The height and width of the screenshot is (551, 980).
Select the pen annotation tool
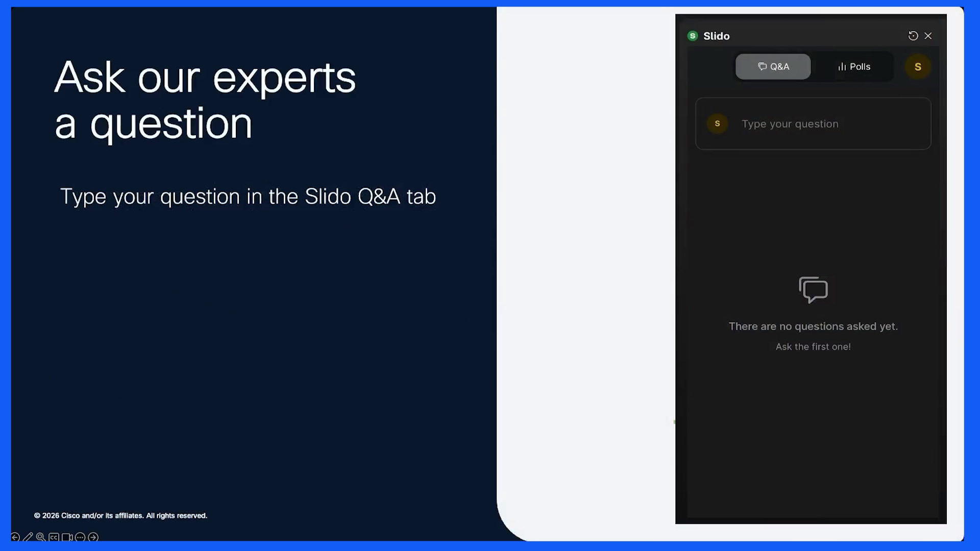tap(28, 537)
